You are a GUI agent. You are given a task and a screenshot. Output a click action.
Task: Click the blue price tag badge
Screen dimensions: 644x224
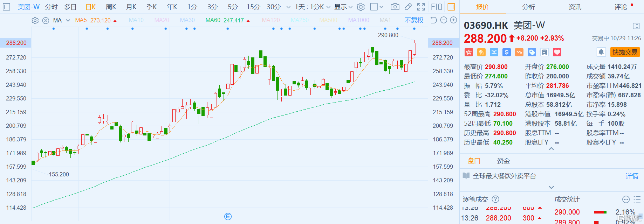532,52
